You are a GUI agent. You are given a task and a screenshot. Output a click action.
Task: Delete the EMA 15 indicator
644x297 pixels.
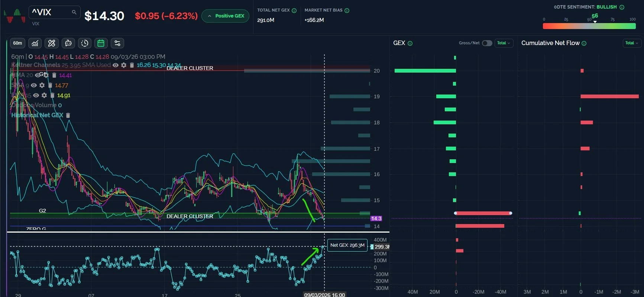[52, 95]
